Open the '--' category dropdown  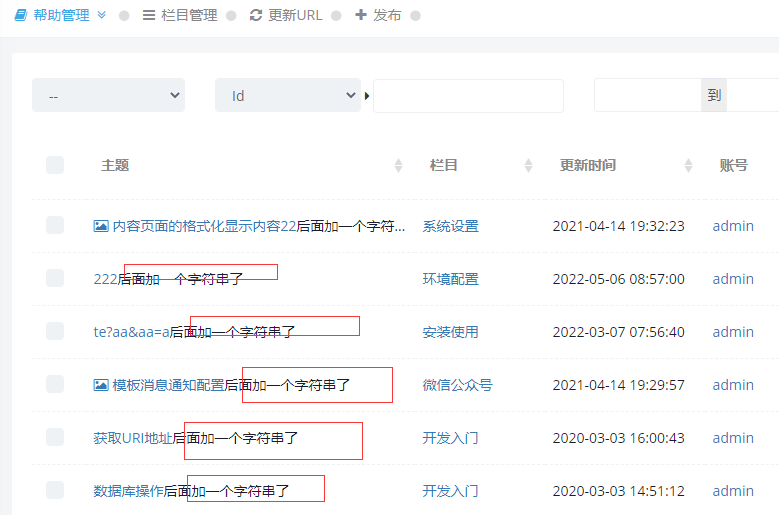click(x=108, y=95)
